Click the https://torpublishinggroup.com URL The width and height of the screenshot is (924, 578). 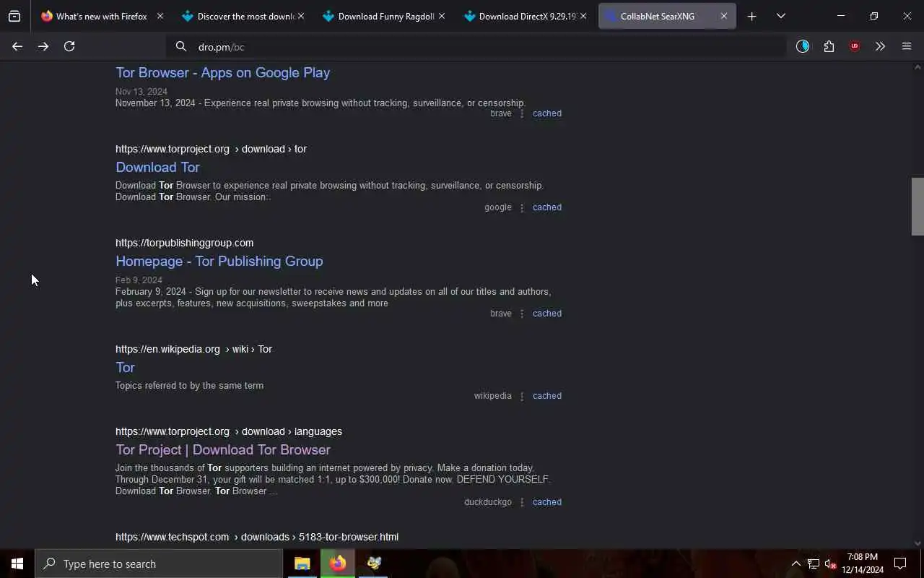[x=184, y=243]
